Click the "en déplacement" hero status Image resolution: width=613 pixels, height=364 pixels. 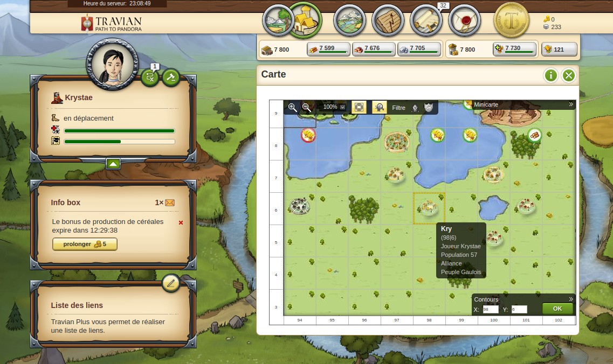tap(88, 118)
